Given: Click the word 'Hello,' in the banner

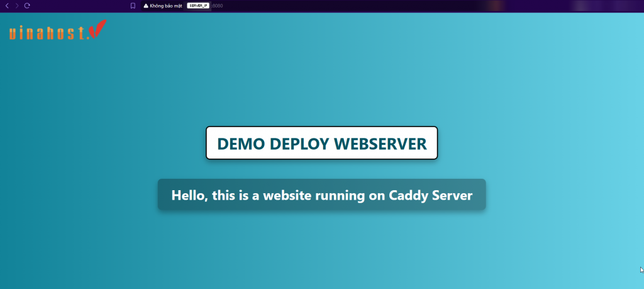Looking at the screenshot, I should click(189, 195).
